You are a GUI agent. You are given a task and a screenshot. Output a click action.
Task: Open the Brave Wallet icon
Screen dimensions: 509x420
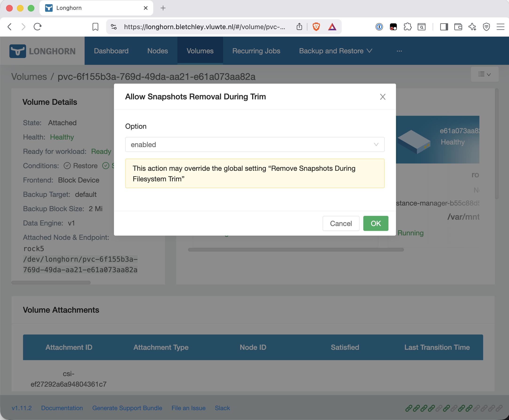point(458,27)
